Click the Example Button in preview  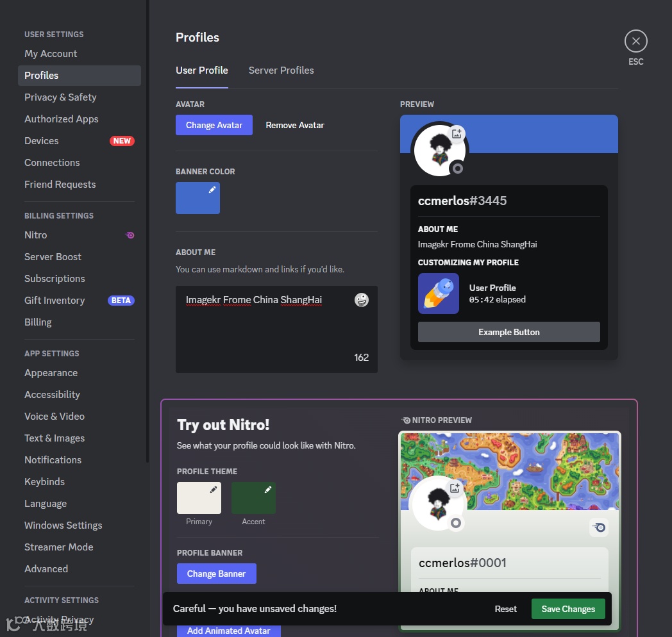[x=508, y=332]
